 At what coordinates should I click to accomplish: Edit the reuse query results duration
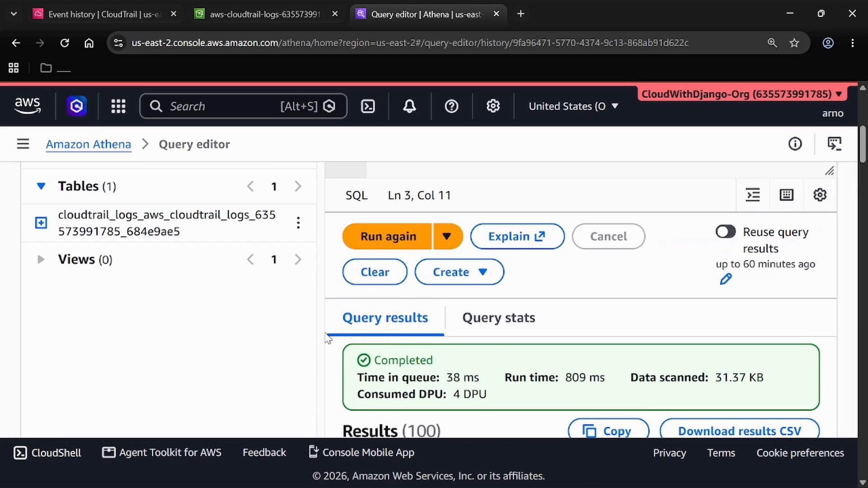[726, 279]
